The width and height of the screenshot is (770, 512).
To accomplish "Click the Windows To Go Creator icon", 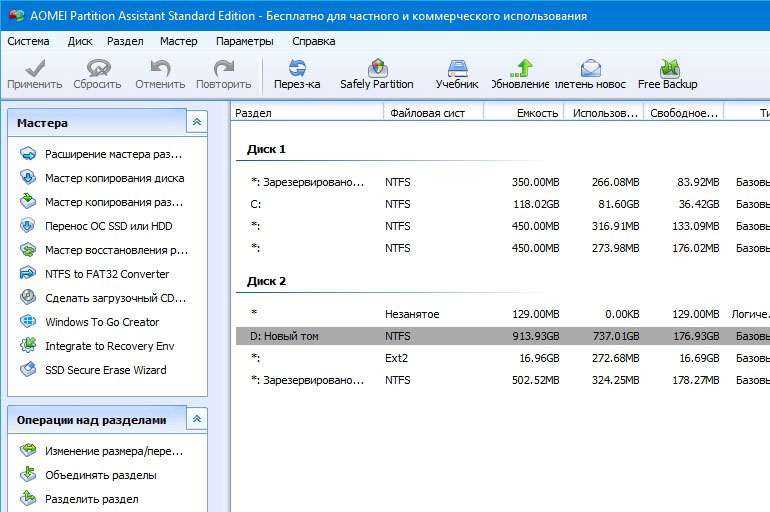I will 28,322.
